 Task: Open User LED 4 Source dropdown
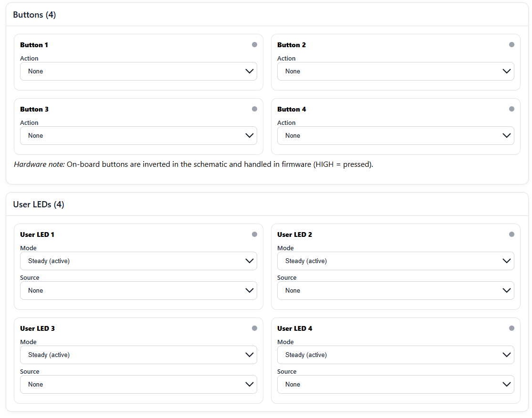click(396, 385)
